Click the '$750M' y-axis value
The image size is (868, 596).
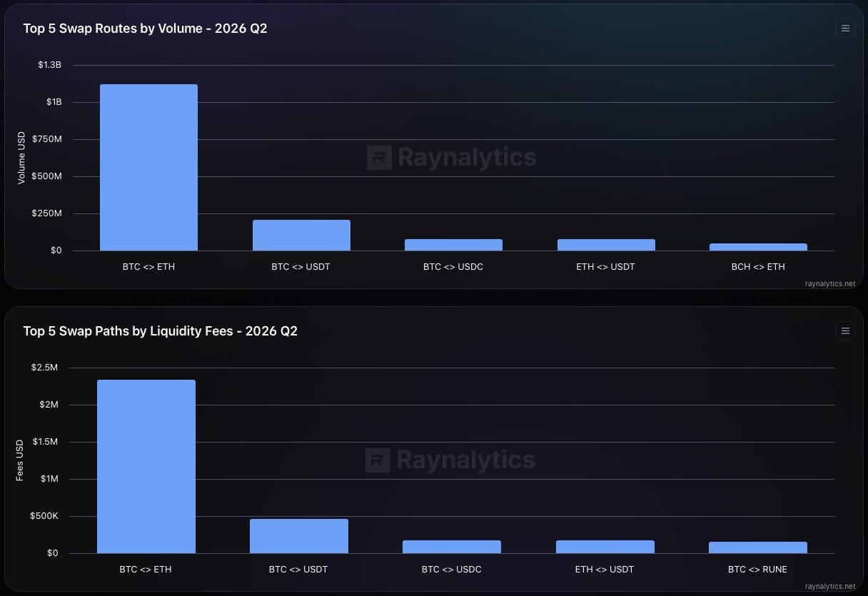(47, 139)
